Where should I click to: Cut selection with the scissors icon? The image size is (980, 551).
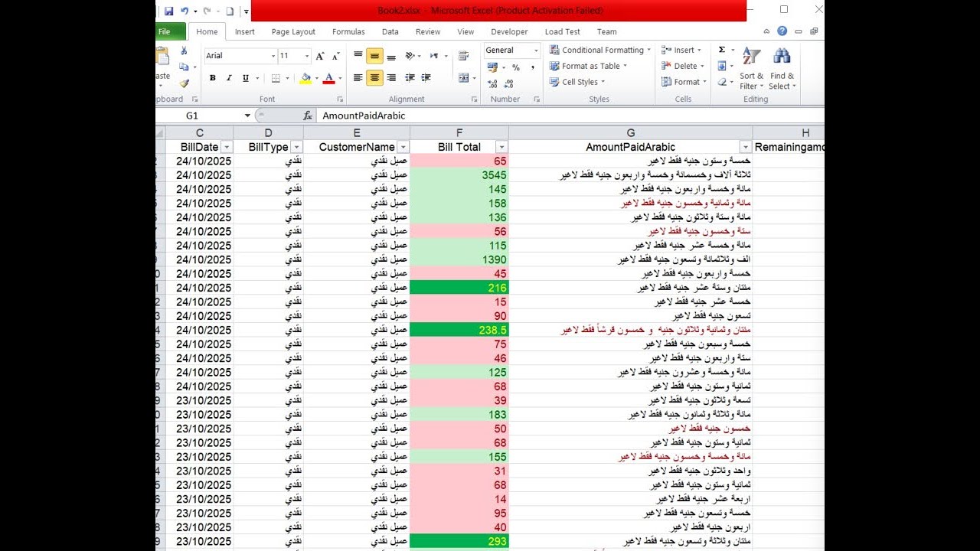pyautogui.click(x=184, y=51)
